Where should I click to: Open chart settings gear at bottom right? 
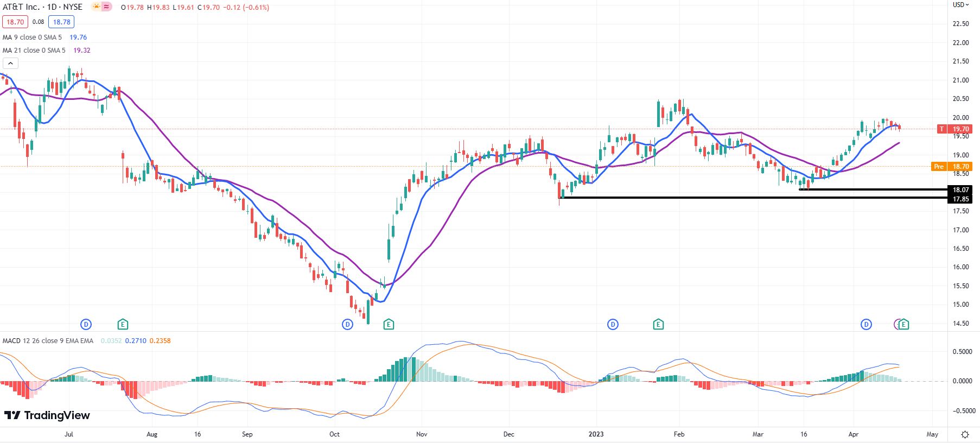coord(965,434)
